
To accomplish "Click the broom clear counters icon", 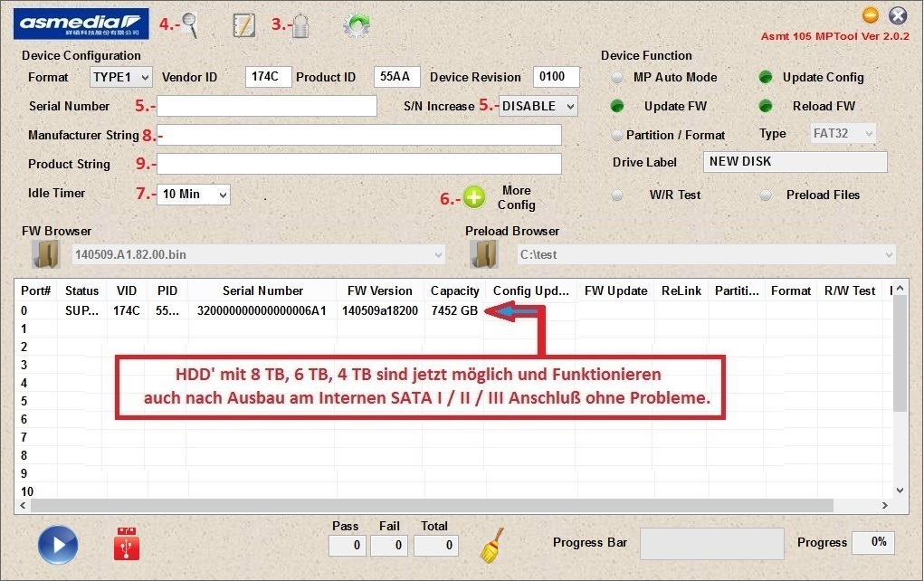I will [x=492, y=545].
